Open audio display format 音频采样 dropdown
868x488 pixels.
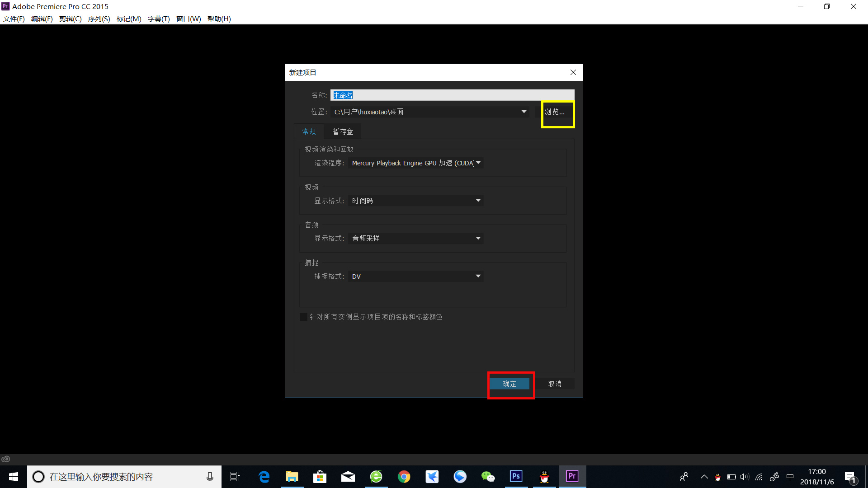click(416, 238)
